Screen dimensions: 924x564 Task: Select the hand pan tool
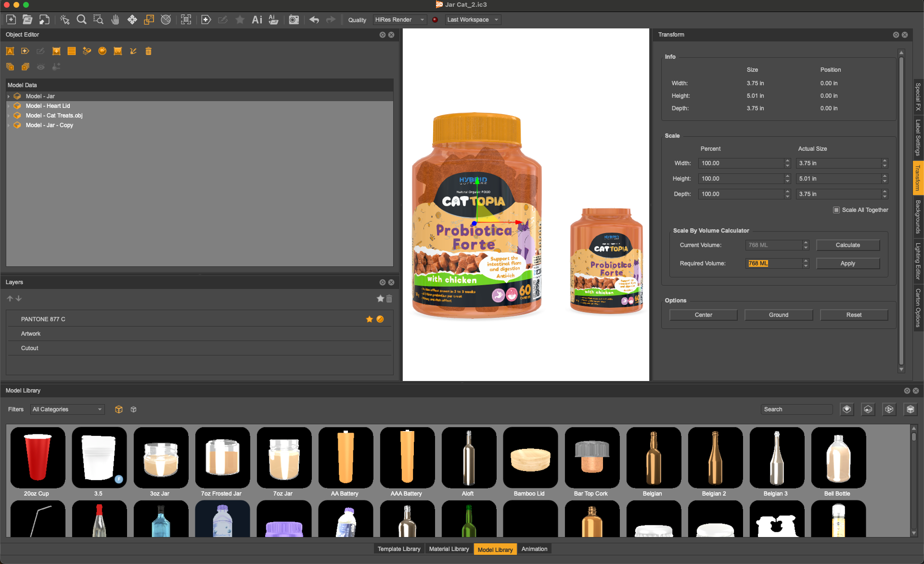pos(115,20)
